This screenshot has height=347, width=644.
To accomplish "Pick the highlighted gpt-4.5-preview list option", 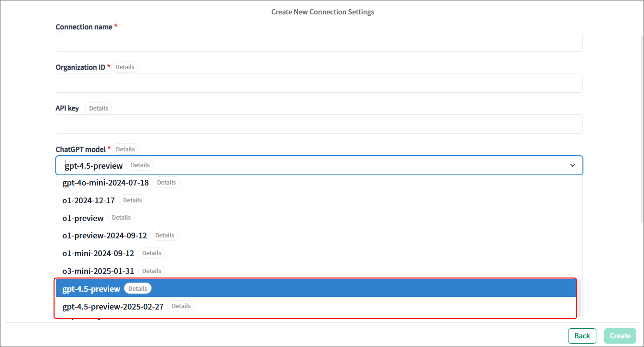I will (x=316, y=288).
